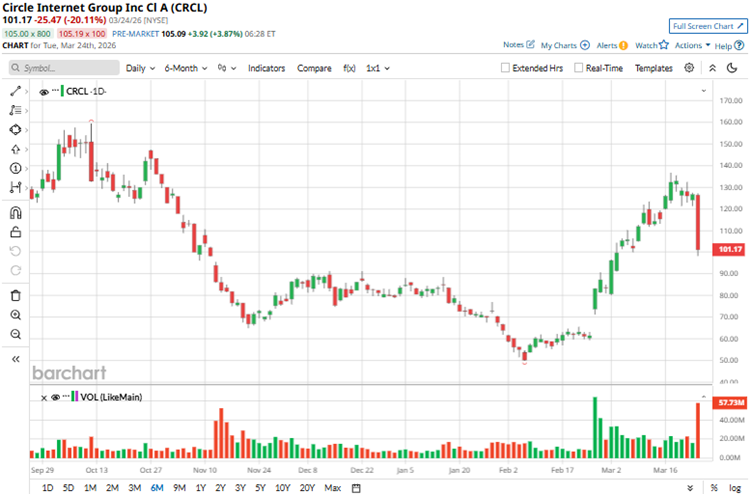Select the measure range tool
Viewport: 752px width, 494px height.
pyautogui.click(x=15, y=188)
